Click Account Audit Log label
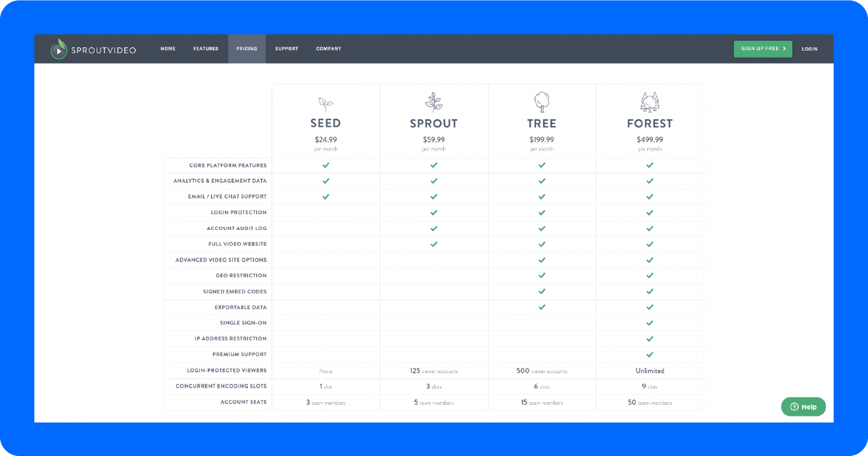 237,228
